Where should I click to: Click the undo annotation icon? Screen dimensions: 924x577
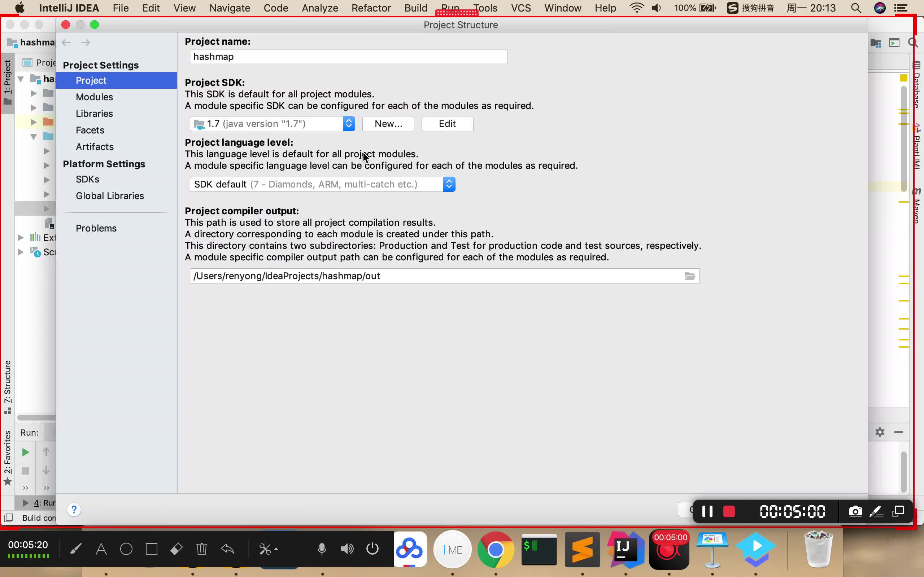pyautogui.click(x=227, y=549)
